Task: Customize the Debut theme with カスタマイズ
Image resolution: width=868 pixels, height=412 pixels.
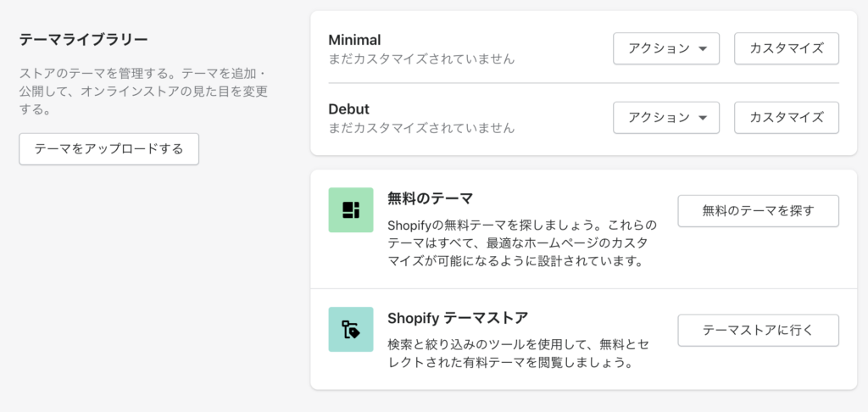Action: point(786,117)
